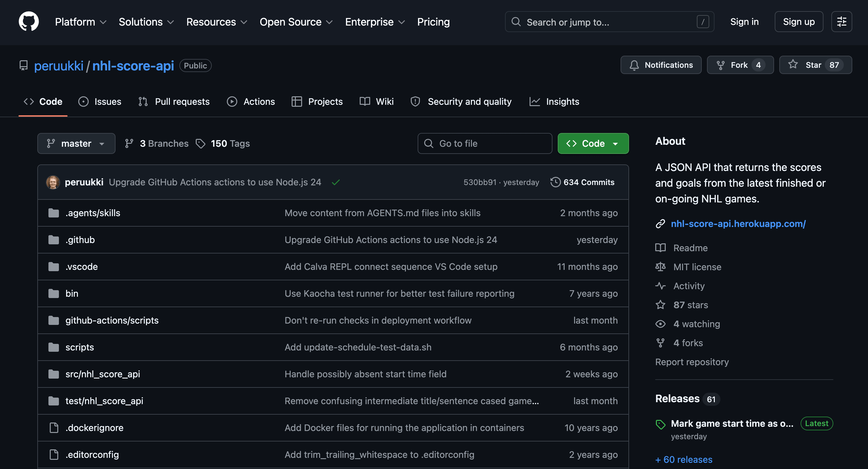This screenshot has width=868, height=469.
Task: View the green check commit status
Action: tap(335, 182)
